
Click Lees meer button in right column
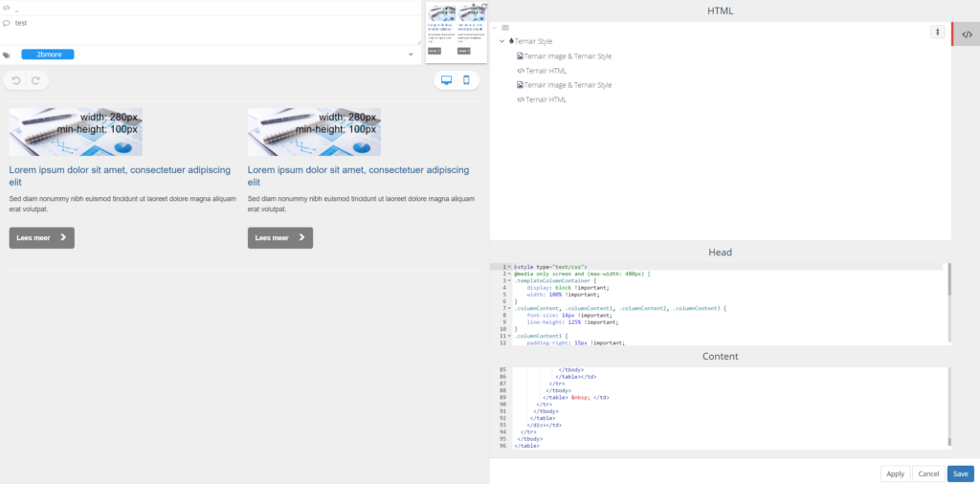click(280, 238)
